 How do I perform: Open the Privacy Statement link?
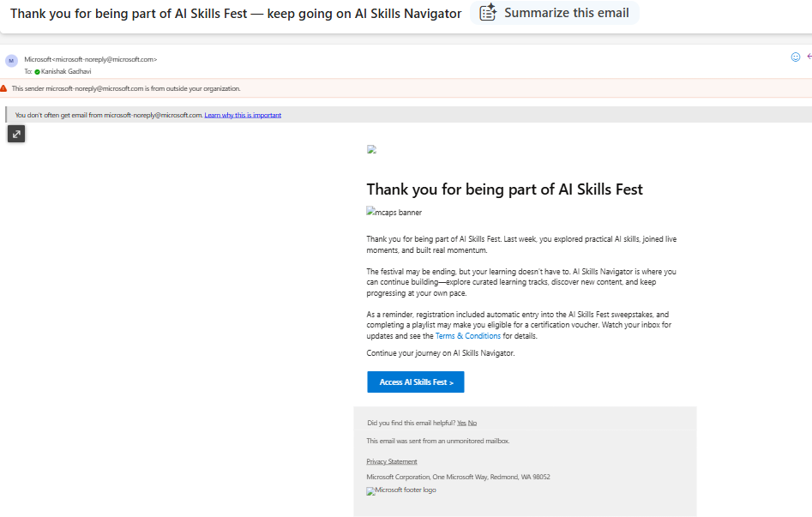pos(392,461)
